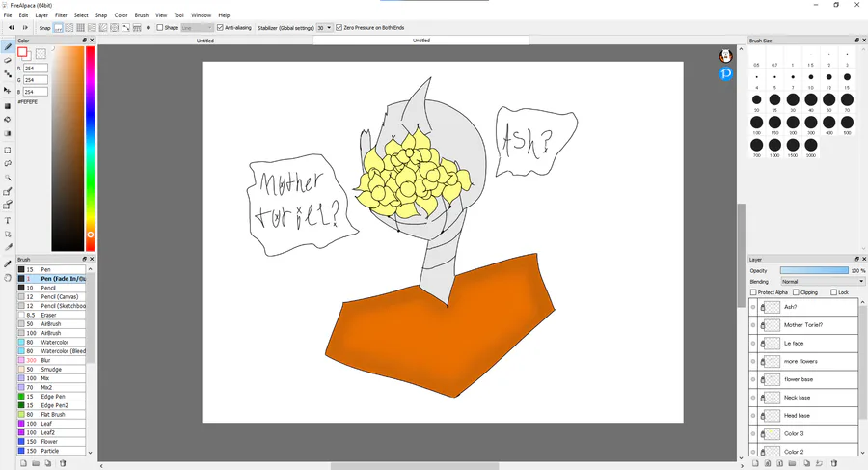Delete the layer using the trash icon

point(833,463)
